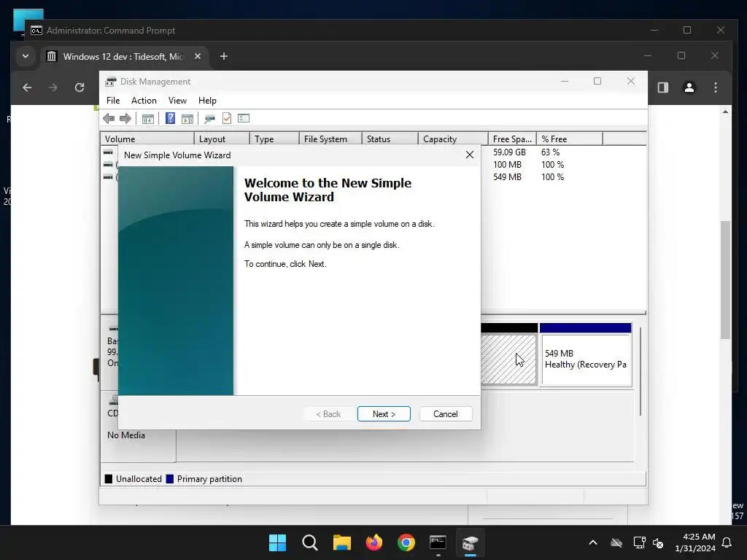
Task: Click the disk connection toolbar icon
Action: [x=209, y=119]
